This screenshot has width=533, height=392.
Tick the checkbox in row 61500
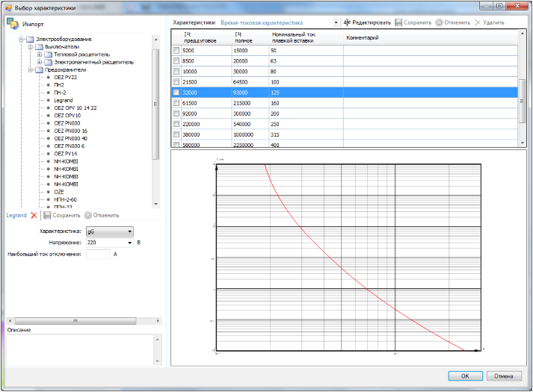[176, 103]
